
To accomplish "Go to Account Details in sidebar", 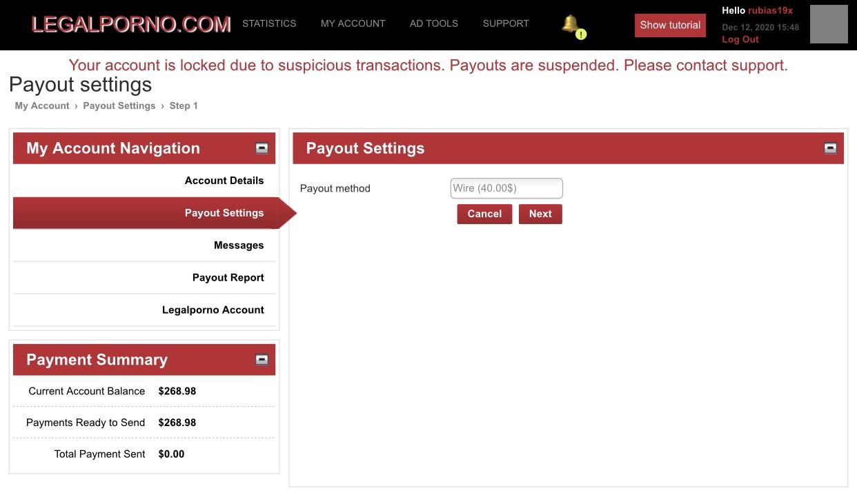I will [x=224, y=181].
